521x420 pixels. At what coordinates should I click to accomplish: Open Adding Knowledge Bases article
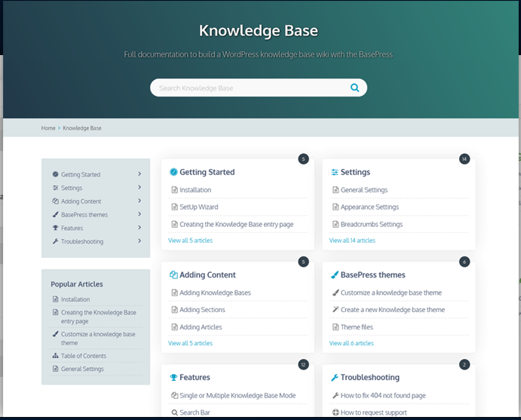tap(216, 293)
